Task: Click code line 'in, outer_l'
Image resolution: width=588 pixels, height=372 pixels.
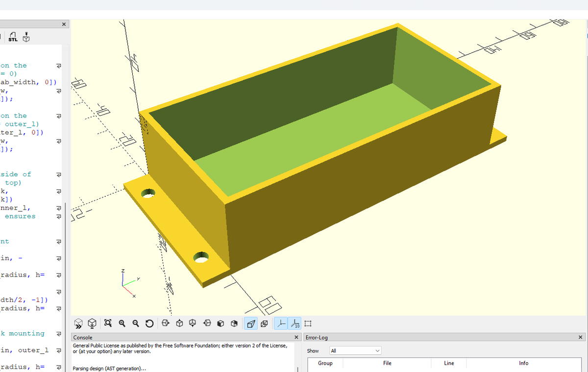Action: (24, 350)
